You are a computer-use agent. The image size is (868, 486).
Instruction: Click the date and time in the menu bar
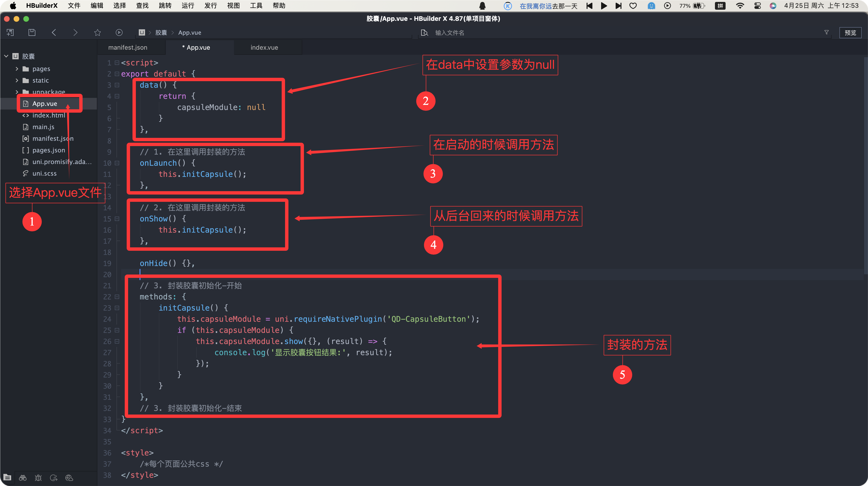[821, 6]
